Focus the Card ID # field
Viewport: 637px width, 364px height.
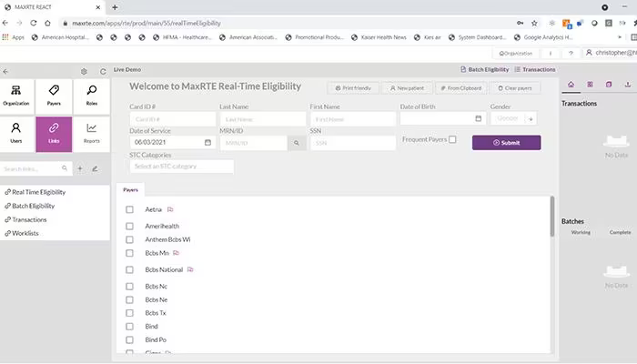173,119
